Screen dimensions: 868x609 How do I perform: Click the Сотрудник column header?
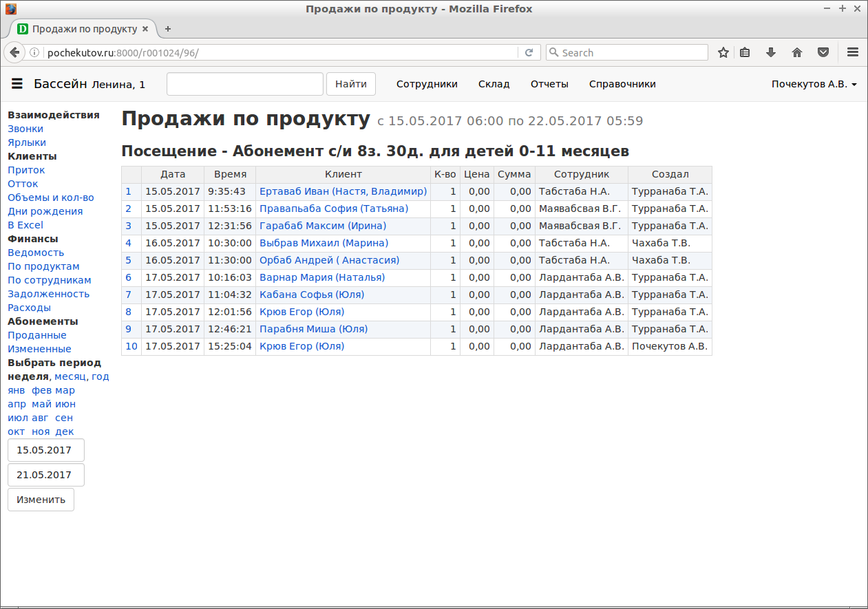[582, 174]
